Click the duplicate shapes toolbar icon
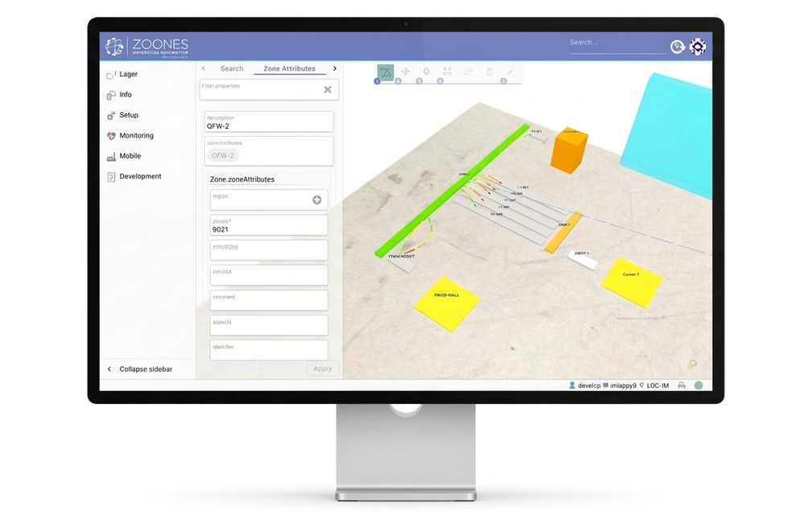Viewport: 812px width, 523px height. click(468, 72)
